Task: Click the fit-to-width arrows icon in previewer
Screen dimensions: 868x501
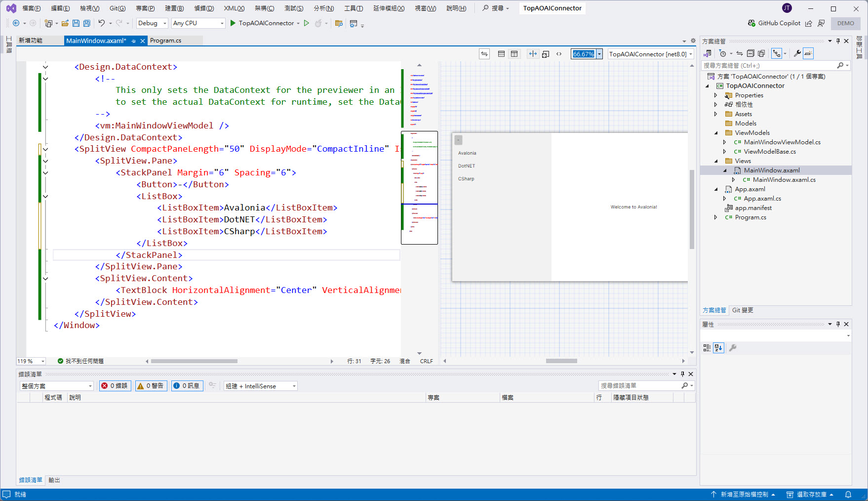Action: tap(532, 54)
